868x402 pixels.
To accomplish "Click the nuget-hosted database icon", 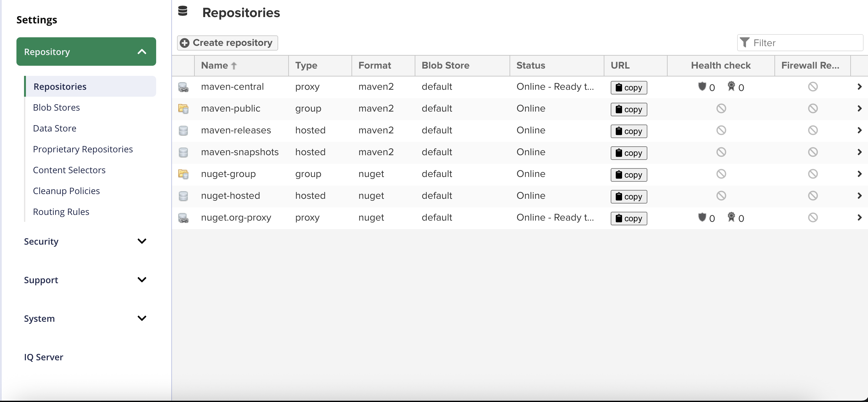I will tap(183, 196).
